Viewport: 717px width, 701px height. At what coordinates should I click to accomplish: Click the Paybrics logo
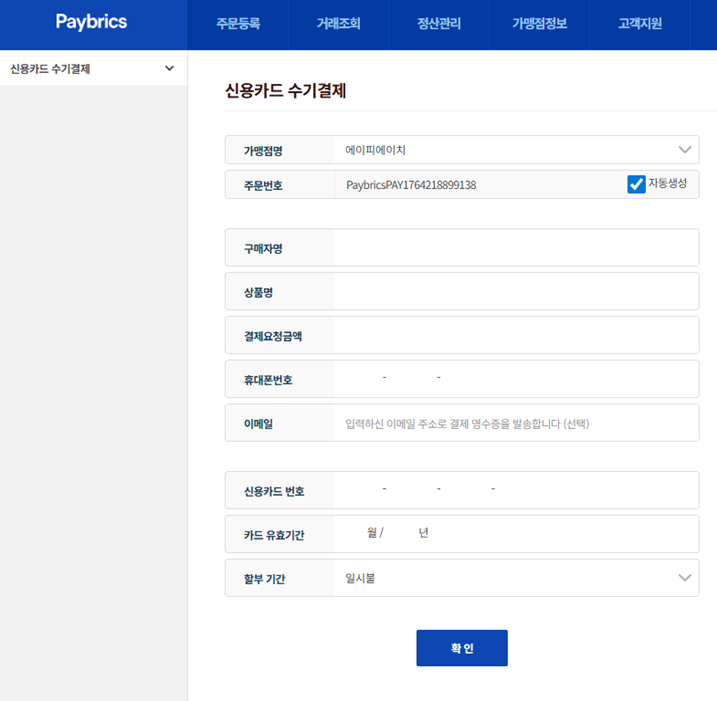(x=91, y=21)
